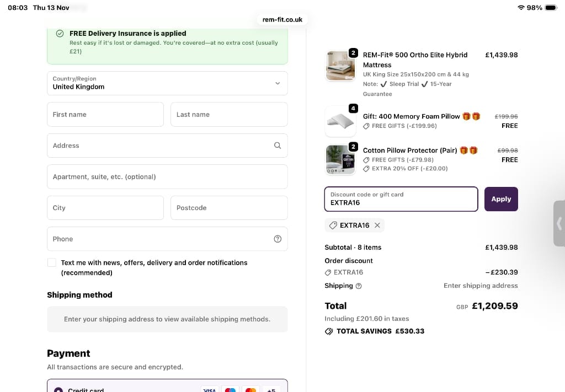Select the Apartment, suite field

[167, 177]
